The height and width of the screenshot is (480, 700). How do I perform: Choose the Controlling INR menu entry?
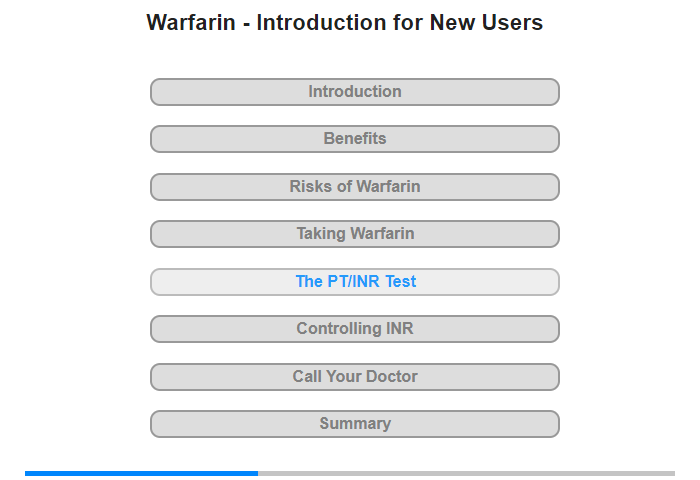point(355,329)
